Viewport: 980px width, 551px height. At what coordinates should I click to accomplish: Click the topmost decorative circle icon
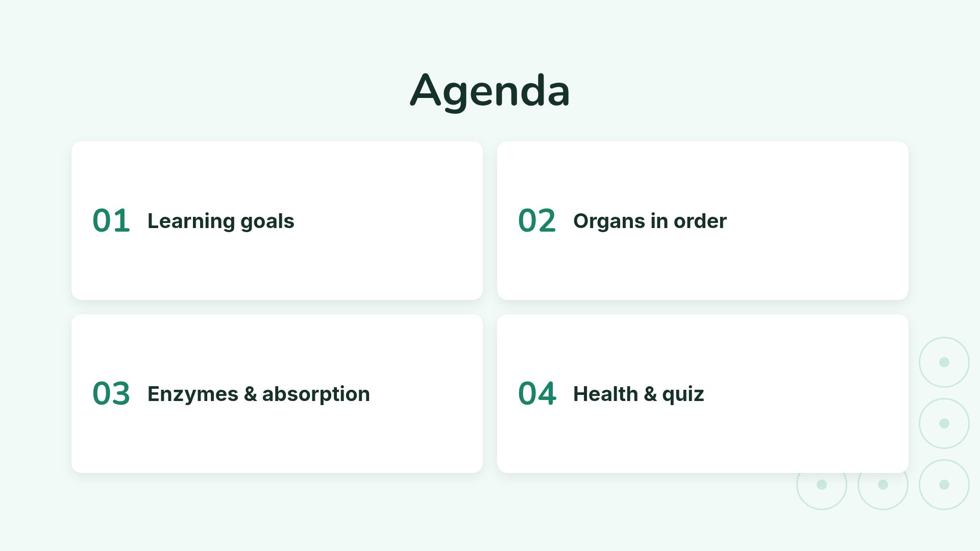click(944, 362)
